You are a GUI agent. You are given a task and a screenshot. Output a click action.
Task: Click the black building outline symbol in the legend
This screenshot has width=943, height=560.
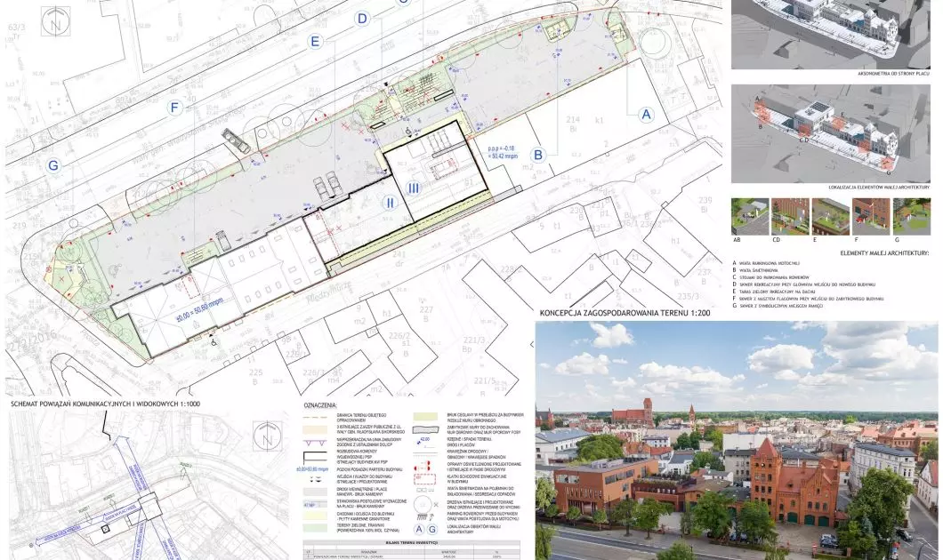pyautogui.click(x=315, y=457)
